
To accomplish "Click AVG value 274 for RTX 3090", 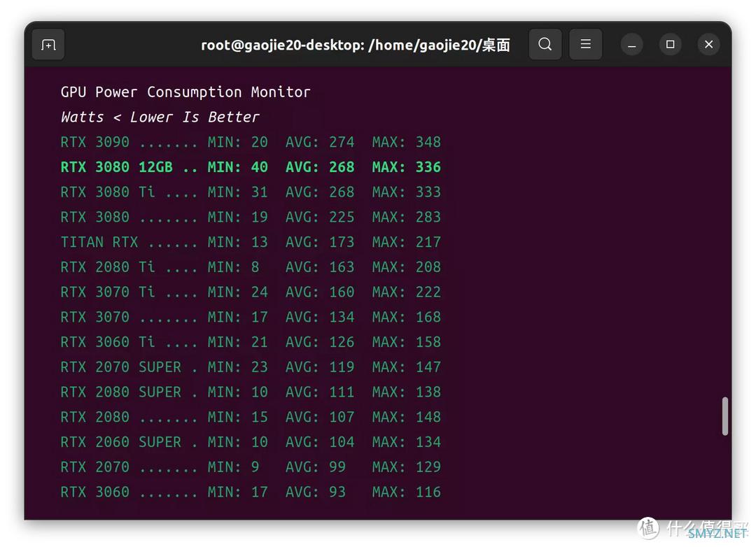I will point(342,142).
